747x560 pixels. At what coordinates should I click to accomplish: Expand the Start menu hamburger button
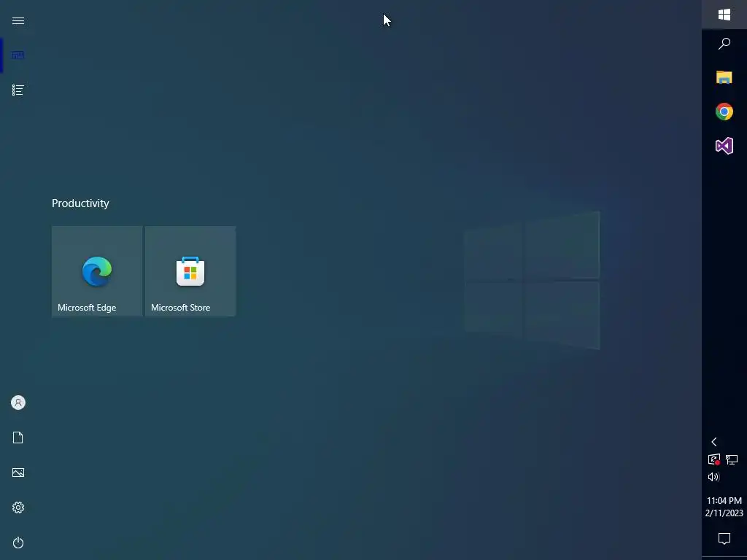coord(18,20)
